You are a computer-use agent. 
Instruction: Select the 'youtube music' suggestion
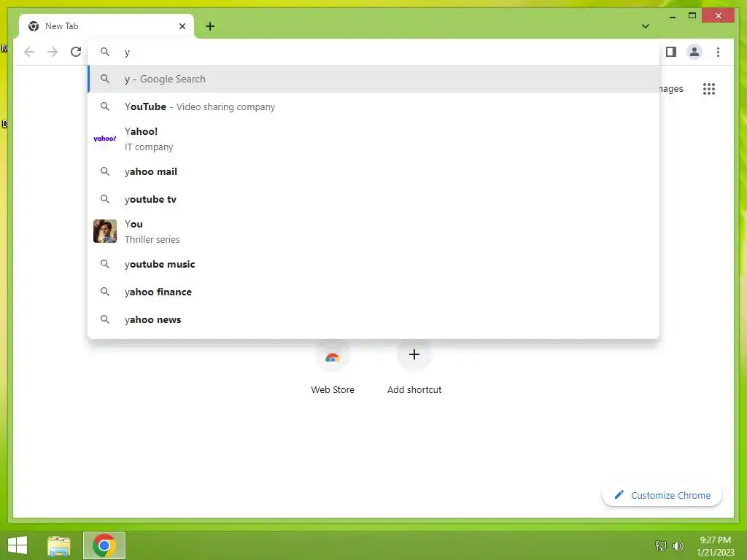[374, 264]
